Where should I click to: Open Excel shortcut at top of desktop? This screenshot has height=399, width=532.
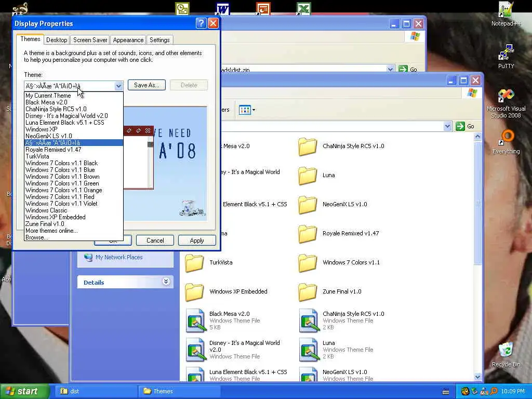click(303, 9)
